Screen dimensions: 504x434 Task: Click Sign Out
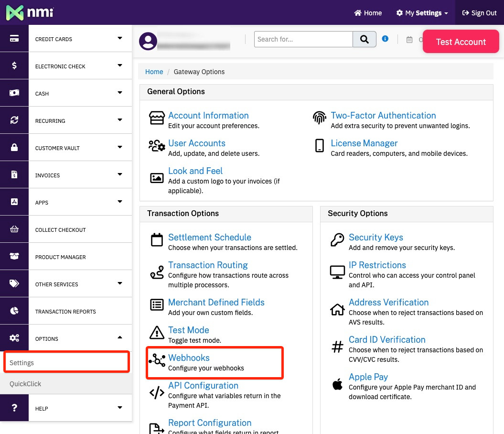tap(479, 13)
